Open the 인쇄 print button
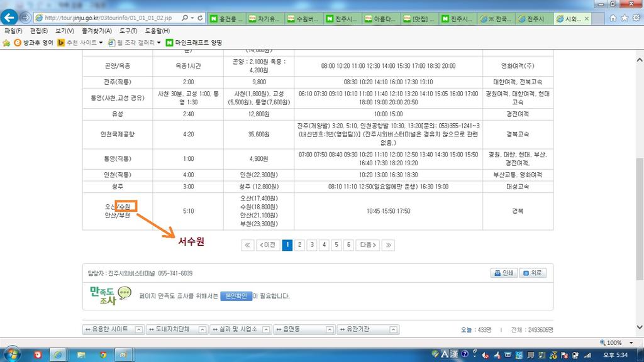 tap(504, 273)
